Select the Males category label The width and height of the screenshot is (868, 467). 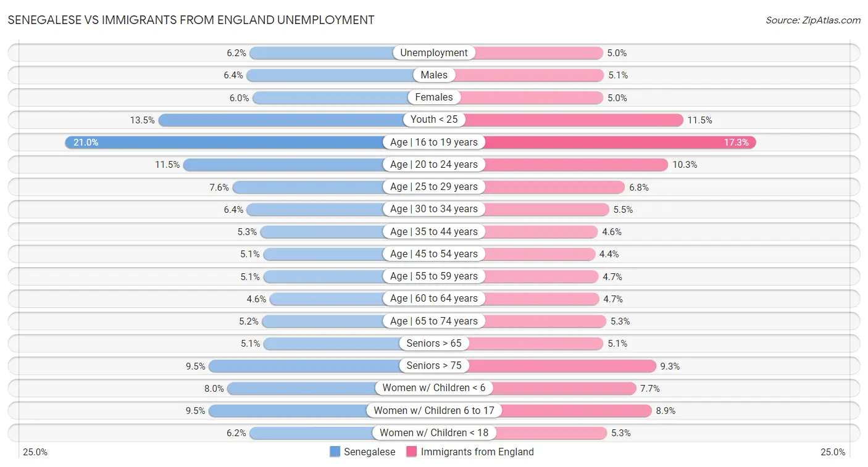(x=434, y=75)
